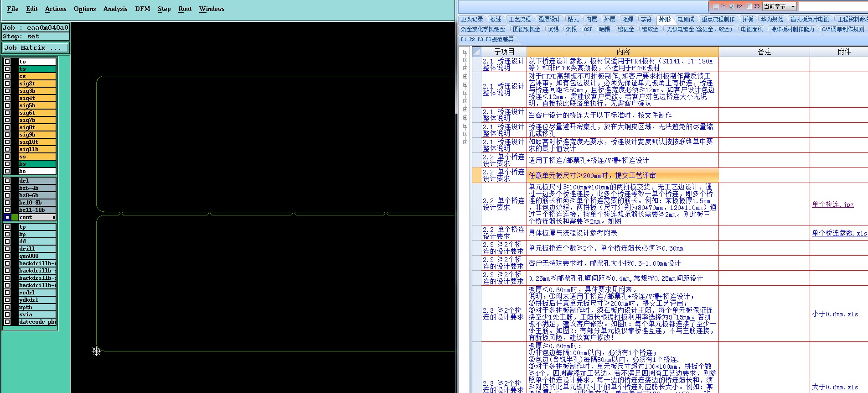868x393 pixels.
Task: Click the origin datum marker on the canvas
Action: click(96, 351)
